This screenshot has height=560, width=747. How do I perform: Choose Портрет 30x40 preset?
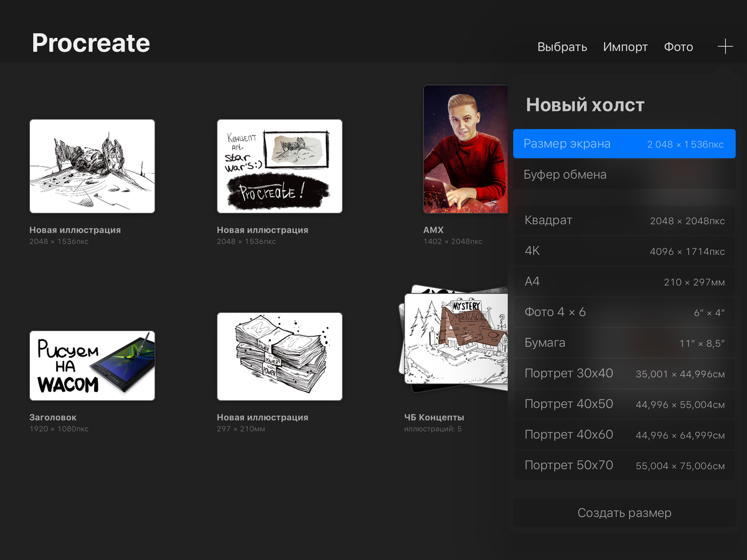click(x=624, y=373)
